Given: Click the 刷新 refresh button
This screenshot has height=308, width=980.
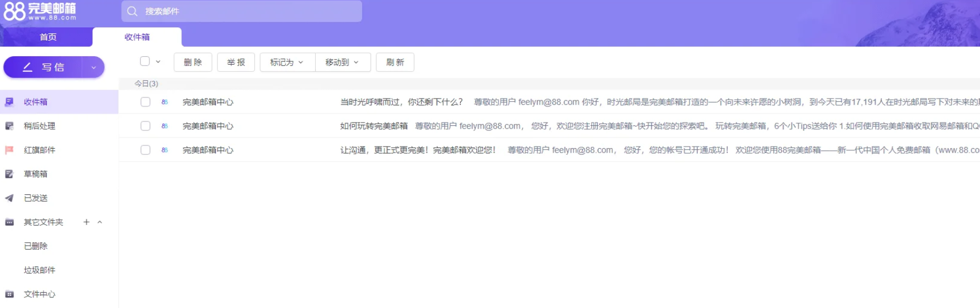Looking at the screenshot, I should [395, 62].
